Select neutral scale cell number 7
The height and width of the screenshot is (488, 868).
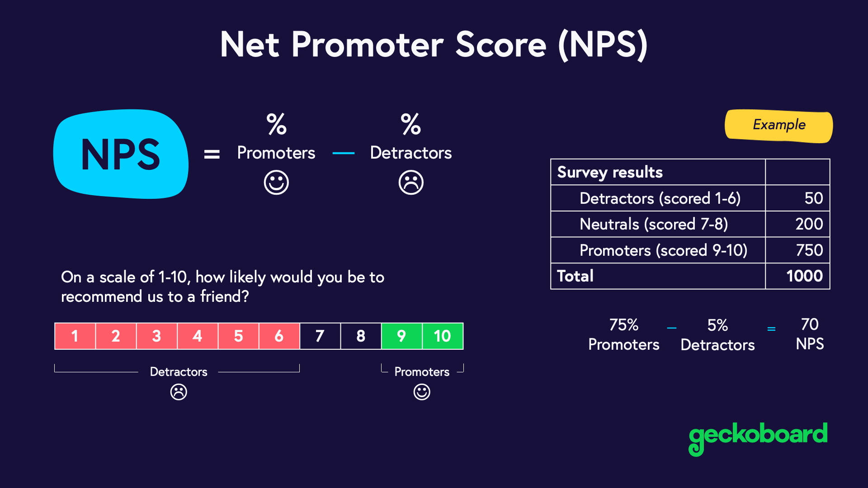(x=320, y=336)
